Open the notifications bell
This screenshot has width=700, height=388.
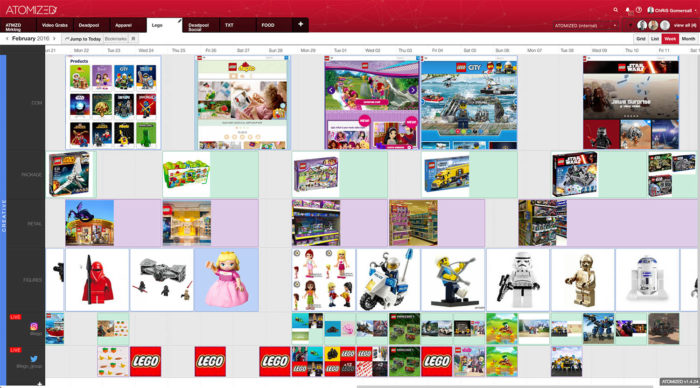(x=628, y=10)
